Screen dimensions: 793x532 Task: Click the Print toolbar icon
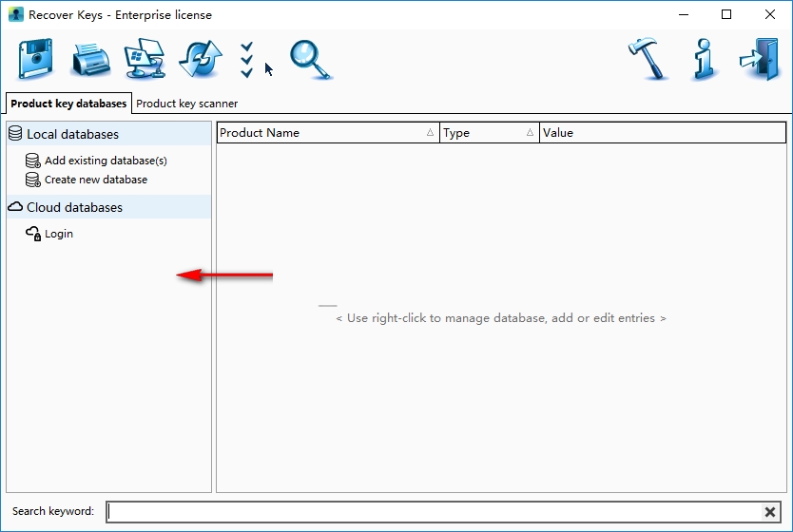click(91, 60)
